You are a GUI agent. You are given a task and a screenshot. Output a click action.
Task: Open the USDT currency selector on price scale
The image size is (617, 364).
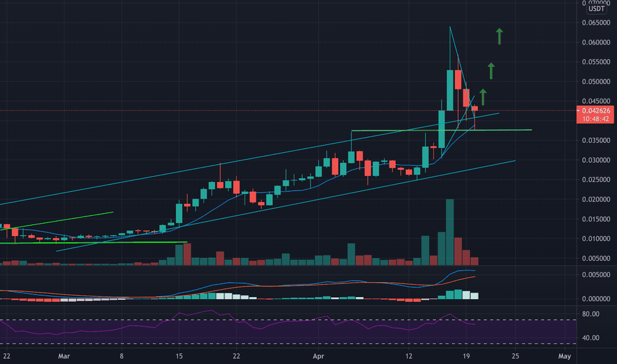(x=596, y=9)
